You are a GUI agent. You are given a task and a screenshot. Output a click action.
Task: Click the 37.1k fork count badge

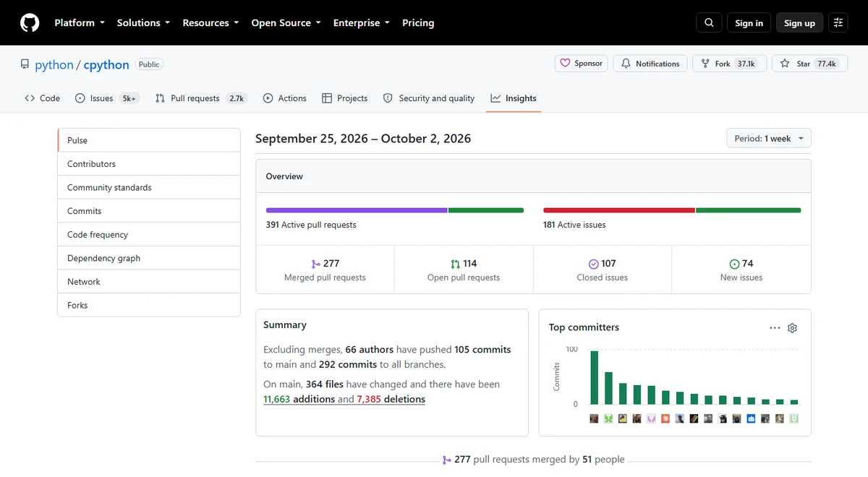(x=746, y=64)
